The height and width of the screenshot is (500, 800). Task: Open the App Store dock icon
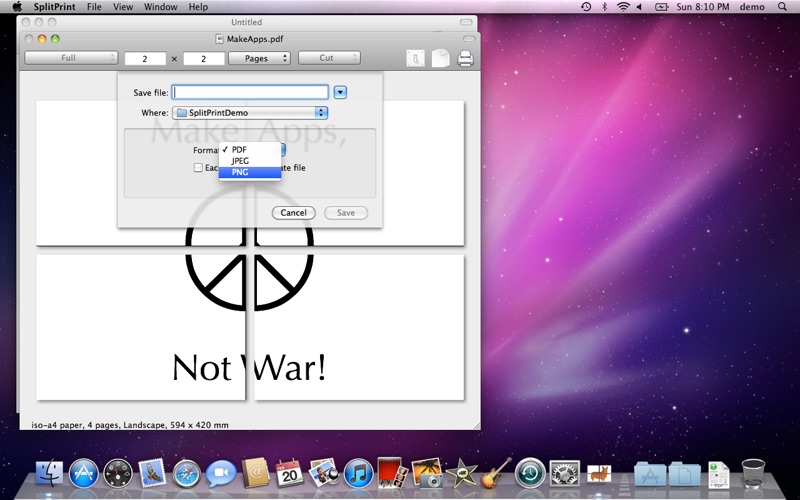[84, 473]
